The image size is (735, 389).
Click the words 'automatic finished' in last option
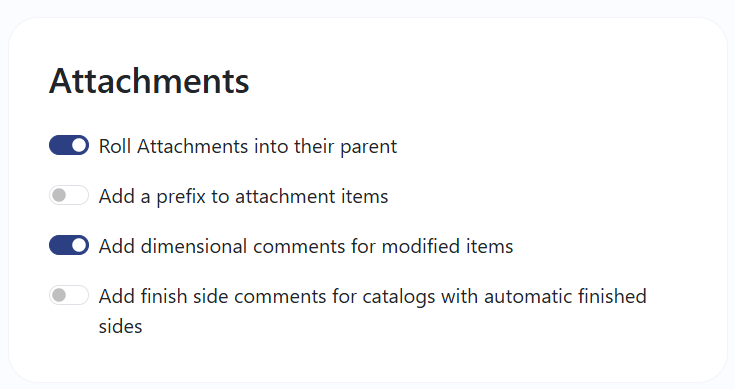(x=565, y=296)
